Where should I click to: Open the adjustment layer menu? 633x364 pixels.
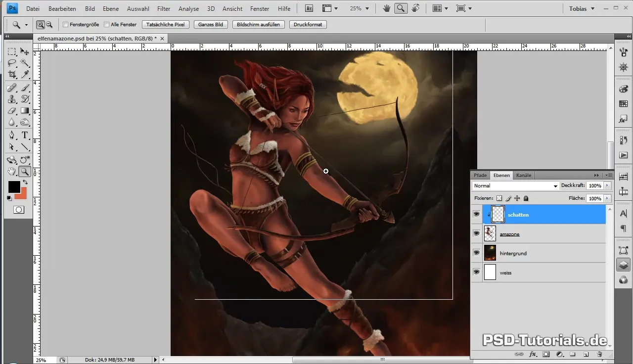[560, 354]
